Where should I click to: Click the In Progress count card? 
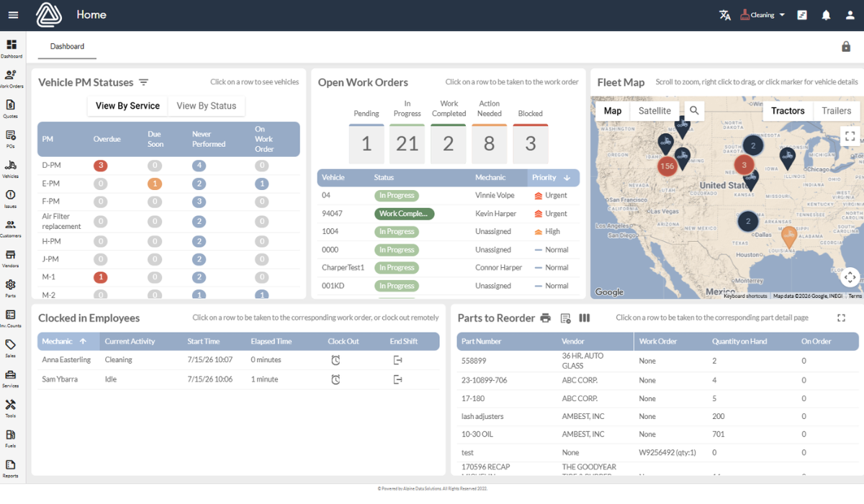[408, 144]
